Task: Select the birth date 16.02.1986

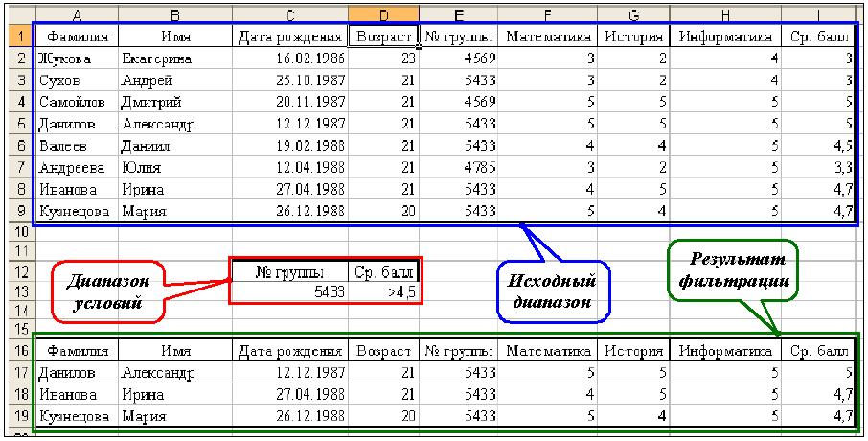Action: 290,58
